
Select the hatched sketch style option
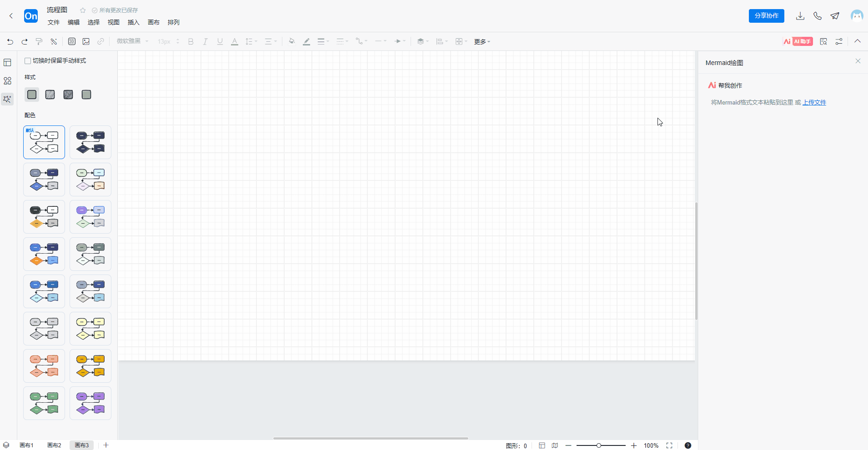coord(50,95)
